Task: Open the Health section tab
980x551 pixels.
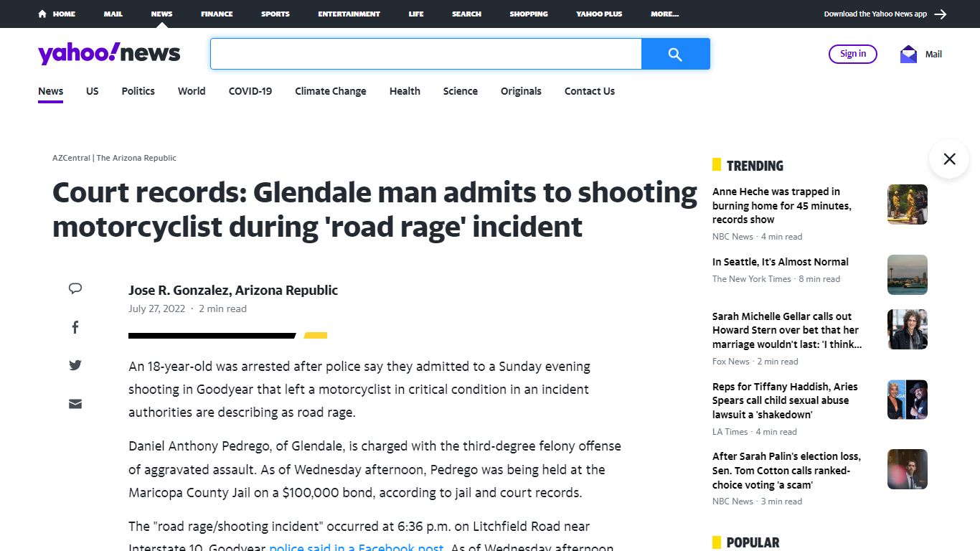Action: click(x=405, y=91)
